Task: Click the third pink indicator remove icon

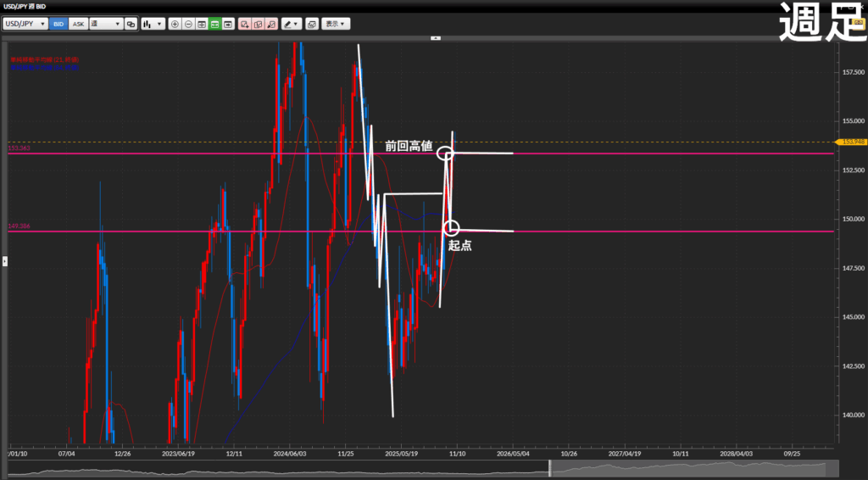Action: [270, 25]
